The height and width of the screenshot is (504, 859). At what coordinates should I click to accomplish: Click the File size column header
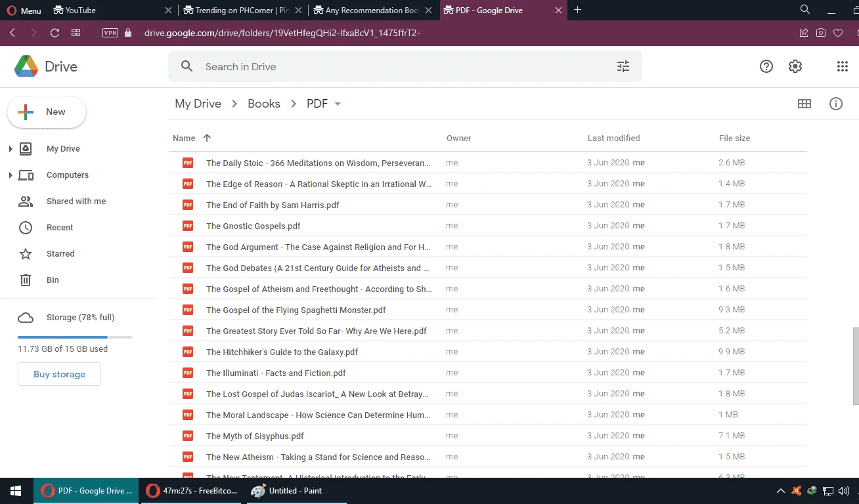[x=734, y=138]
